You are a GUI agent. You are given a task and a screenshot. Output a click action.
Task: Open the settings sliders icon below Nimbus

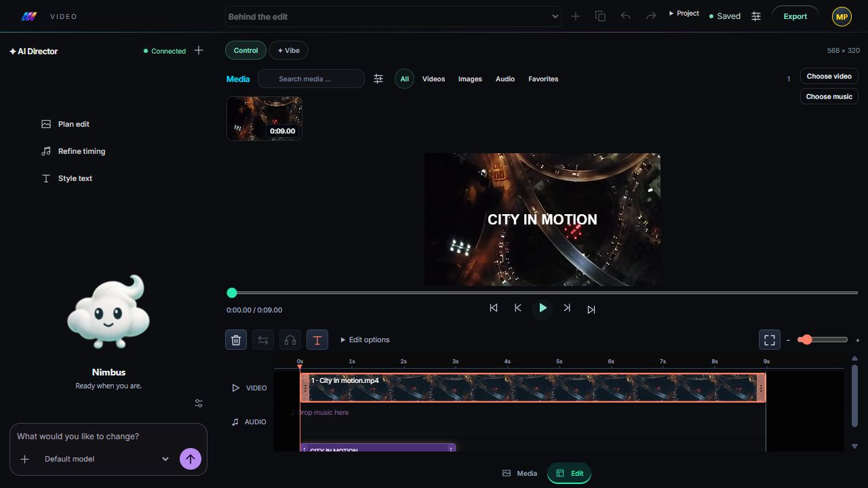tap(199, 403)
